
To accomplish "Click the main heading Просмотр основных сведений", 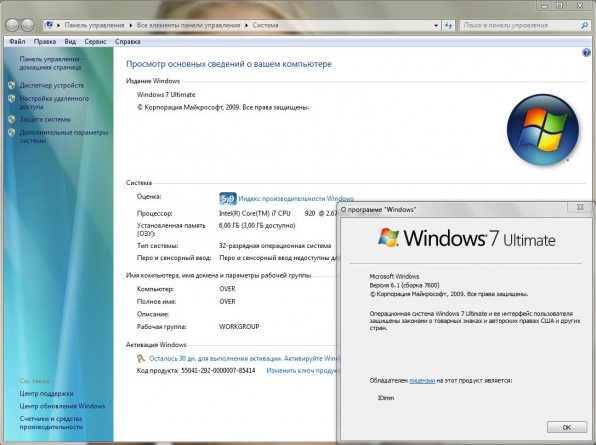I will click(x=229, y=64).
